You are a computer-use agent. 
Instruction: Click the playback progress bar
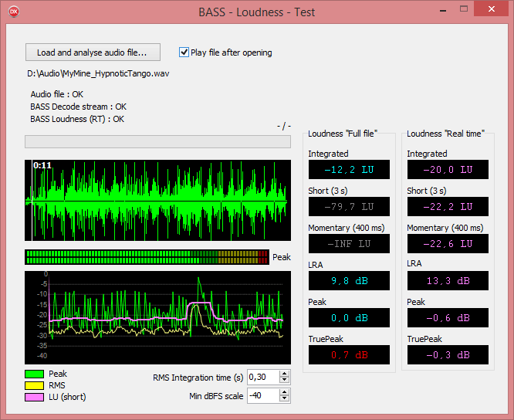point(157,141)
